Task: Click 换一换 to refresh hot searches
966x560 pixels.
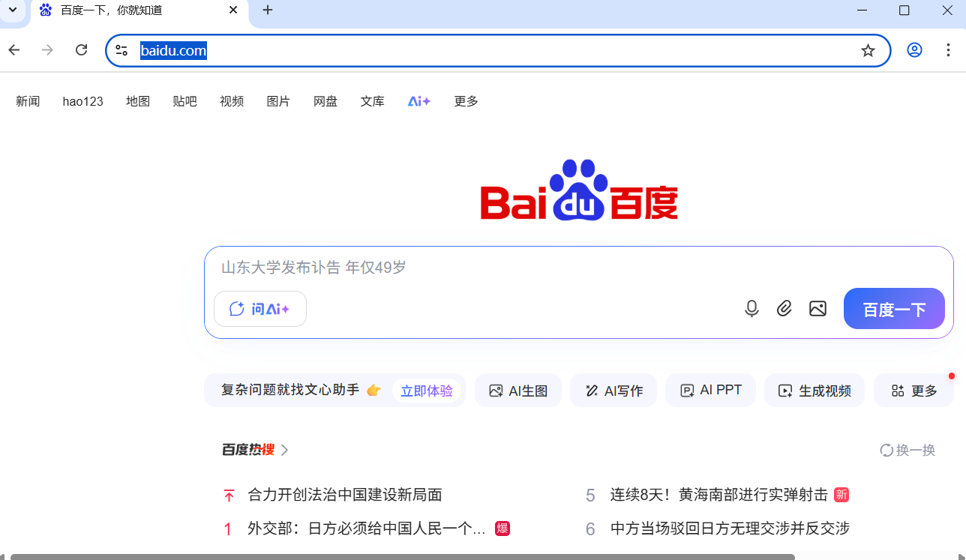Action: 907,450
